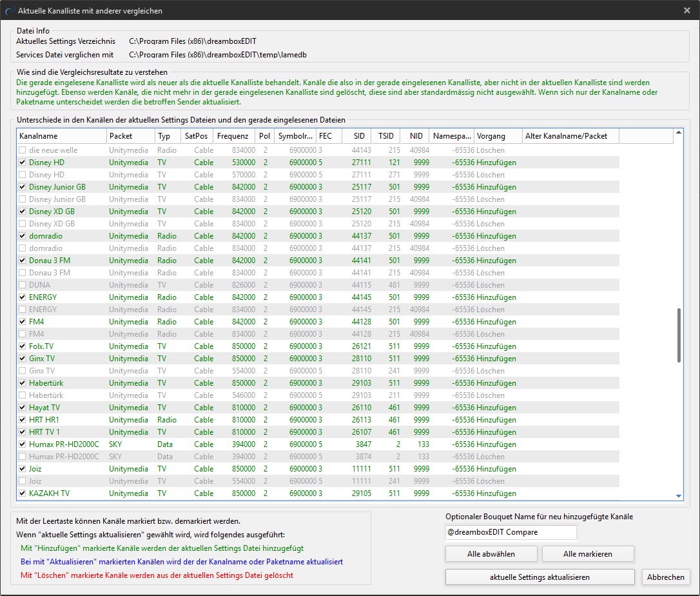700x596 pixels.
Task: Click the lamedb compared file path
Action: coord(217,55)
